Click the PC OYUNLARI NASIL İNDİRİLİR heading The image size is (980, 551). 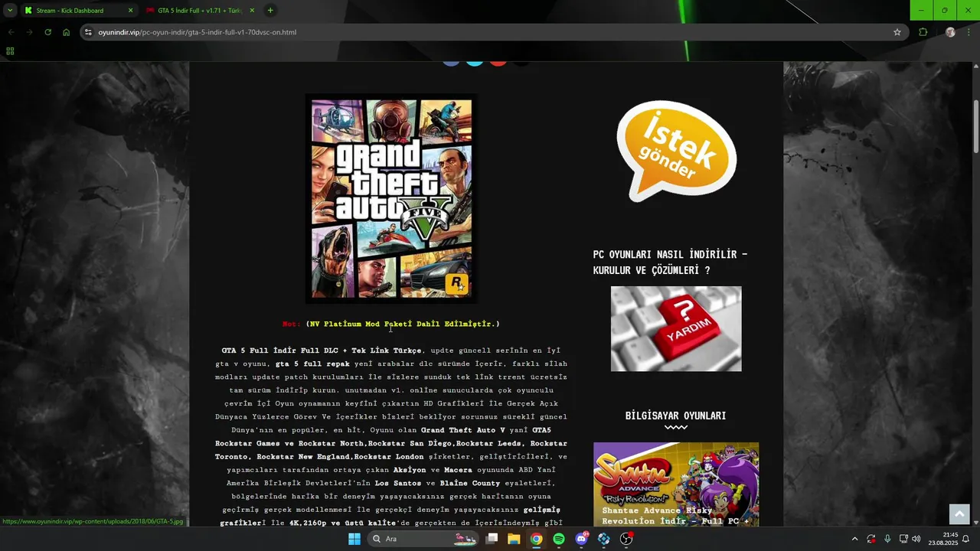(670, 262)
